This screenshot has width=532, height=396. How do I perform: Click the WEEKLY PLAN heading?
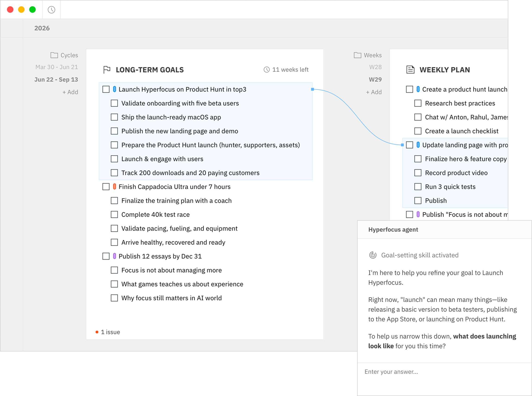(x=445, y=70)
